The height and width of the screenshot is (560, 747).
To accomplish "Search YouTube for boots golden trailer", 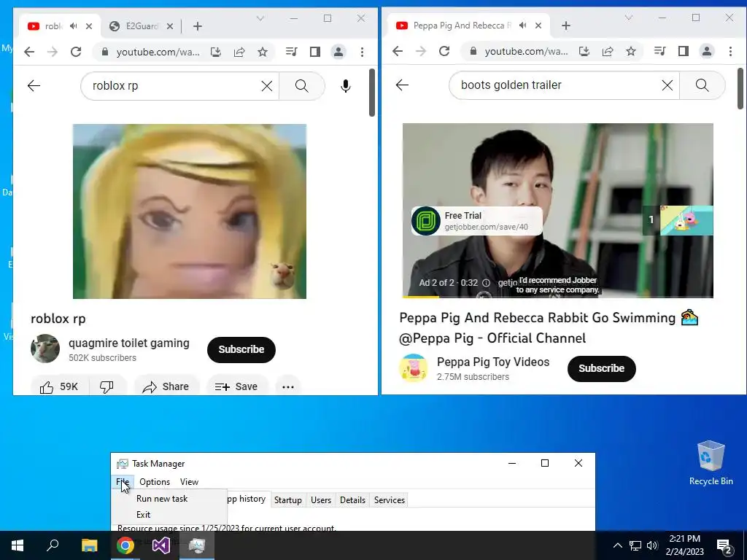I will [x=703, y=85].
